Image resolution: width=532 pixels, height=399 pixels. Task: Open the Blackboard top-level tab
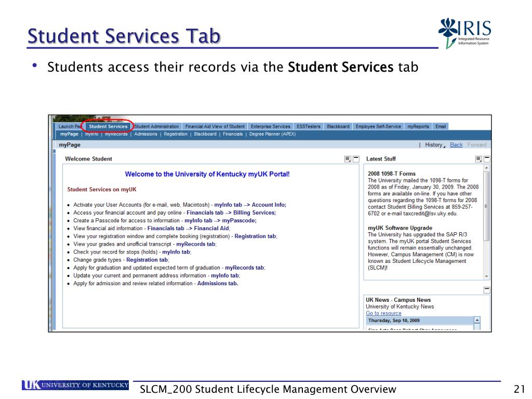click(338, 126)
